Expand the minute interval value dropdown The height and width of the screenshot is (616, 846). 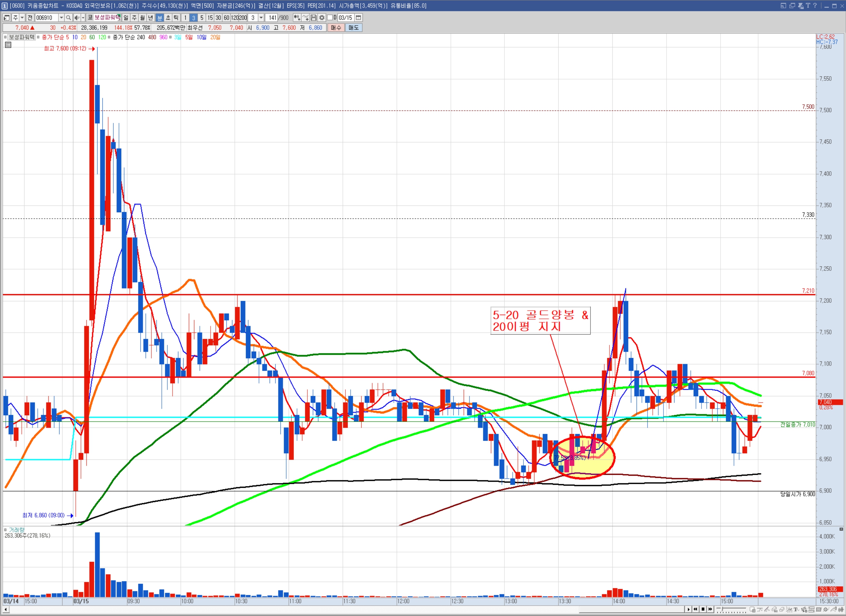[x=261, y=18]
